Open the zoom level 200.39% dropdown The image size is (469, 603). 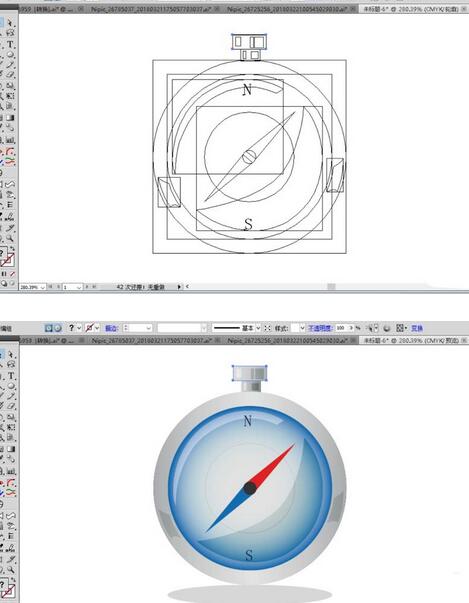(32, 287)
